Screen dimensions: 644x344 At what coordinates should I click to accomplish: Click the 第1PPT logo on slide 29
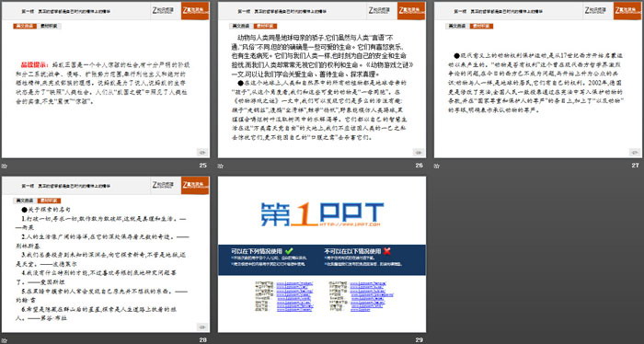pos(322,214)
